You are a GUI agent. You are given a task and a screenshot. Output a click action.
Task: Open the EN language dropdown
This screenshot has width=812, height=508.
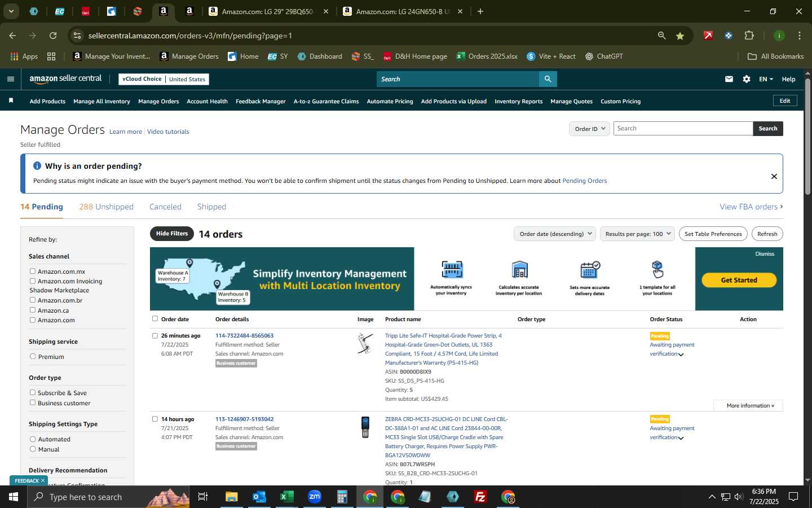[766, 79]
